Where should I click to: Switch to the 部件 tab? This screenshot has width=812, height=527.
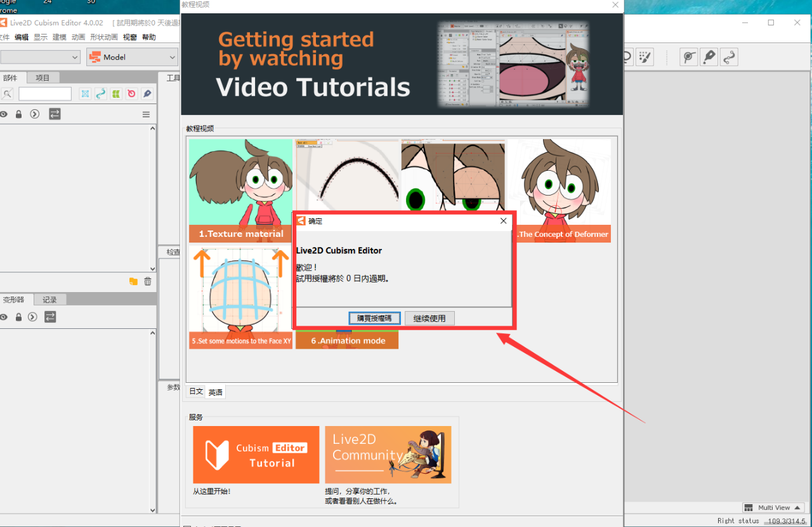(x=11, y=77)
